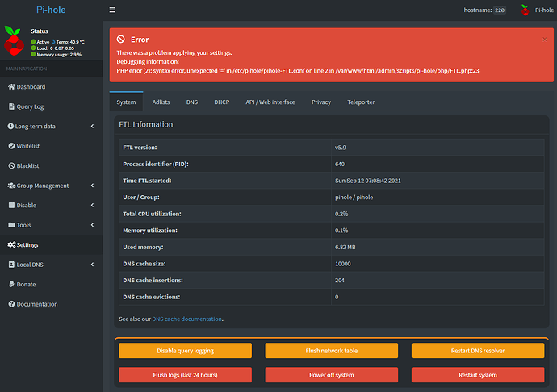Open the Blacklist page
557x392 pixels.
click(51, 166)
